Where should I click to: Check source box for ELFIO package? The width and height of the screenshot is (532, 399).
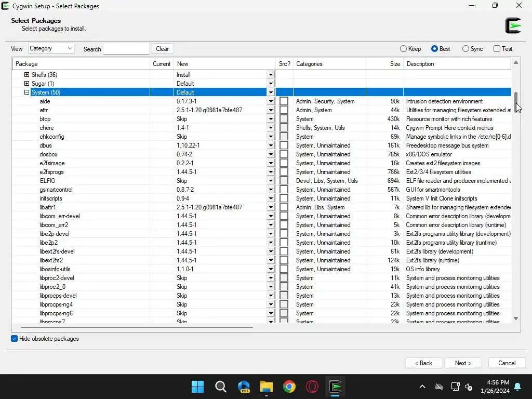pos(284,180)
